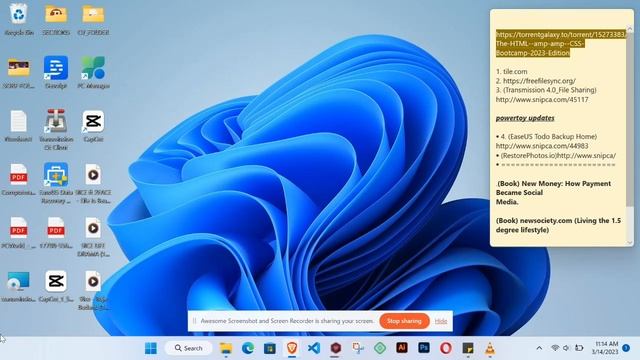
Task: Open Microsoft Store from the taskbar
Action: tap(270, 348)
